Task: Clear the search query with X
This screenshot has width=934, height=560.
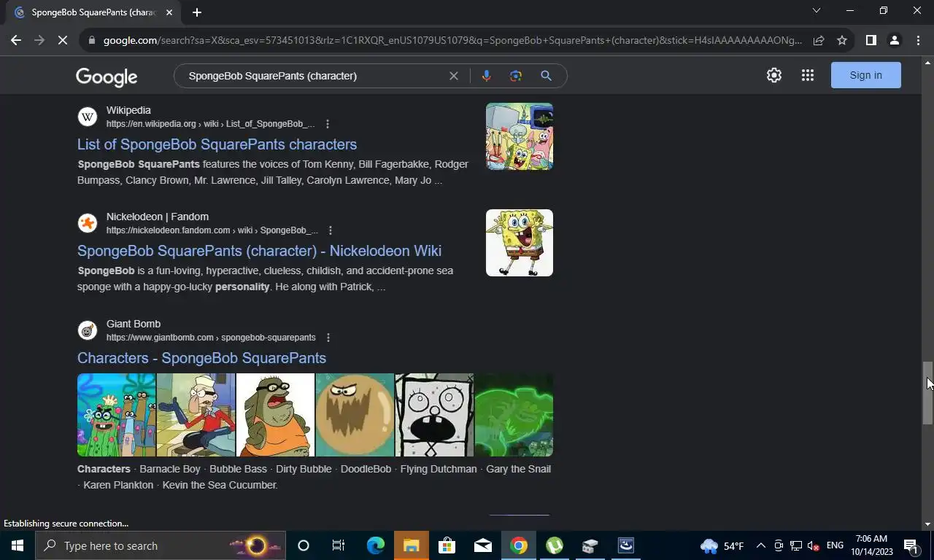Action: point(454,76)
